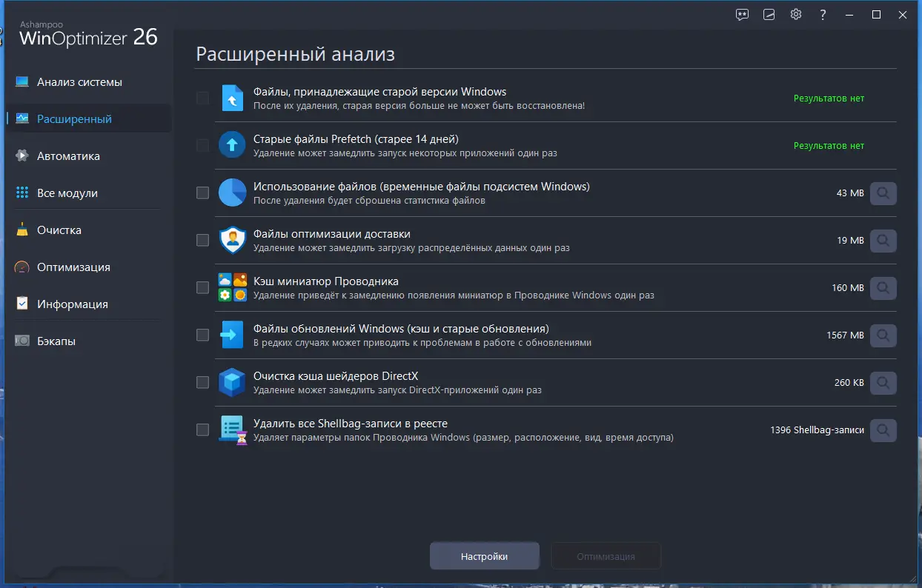The height and width of the screenshot is (588, 922).
Task: Click the Explorer thumbnail cache icon
Action: 232,287
